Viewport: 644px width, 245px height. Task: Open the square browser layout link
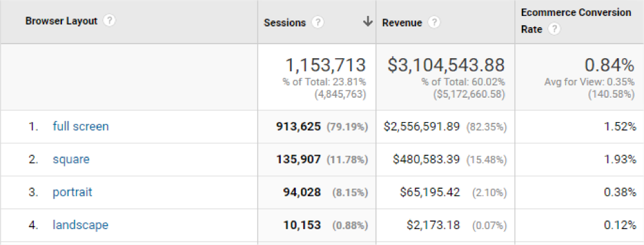coord(71,159)
